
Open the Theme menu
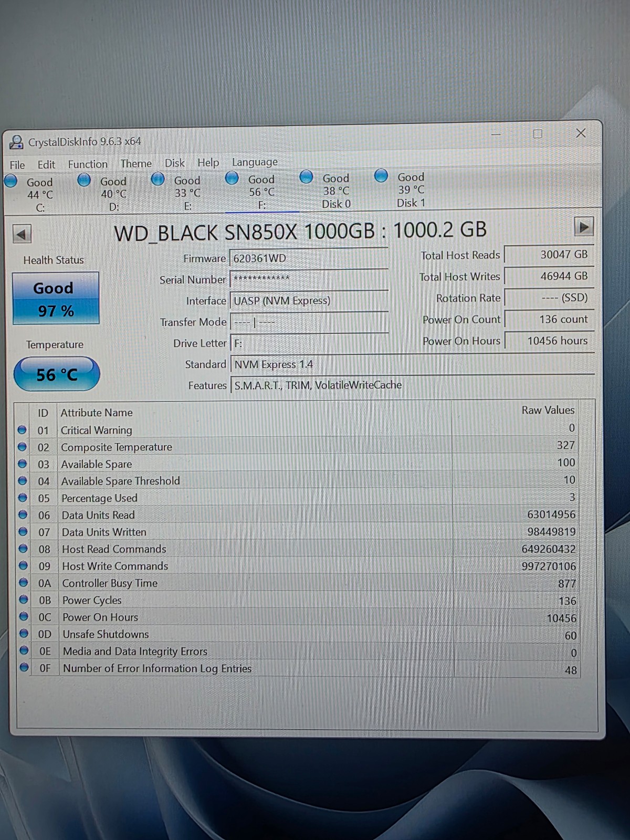coord(136,164)
